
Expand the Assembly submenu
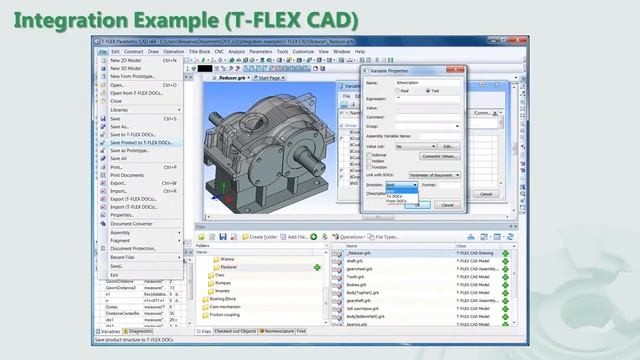click(145, 233)
